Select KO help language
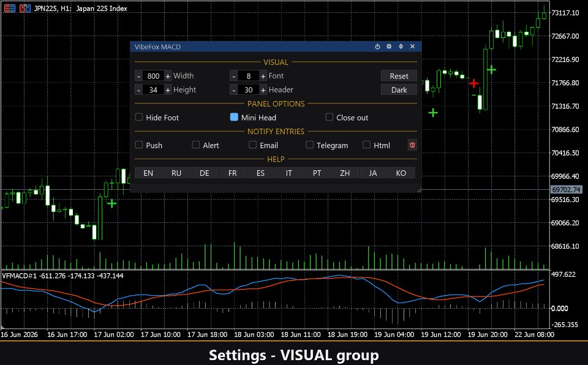 click(401, 173)
